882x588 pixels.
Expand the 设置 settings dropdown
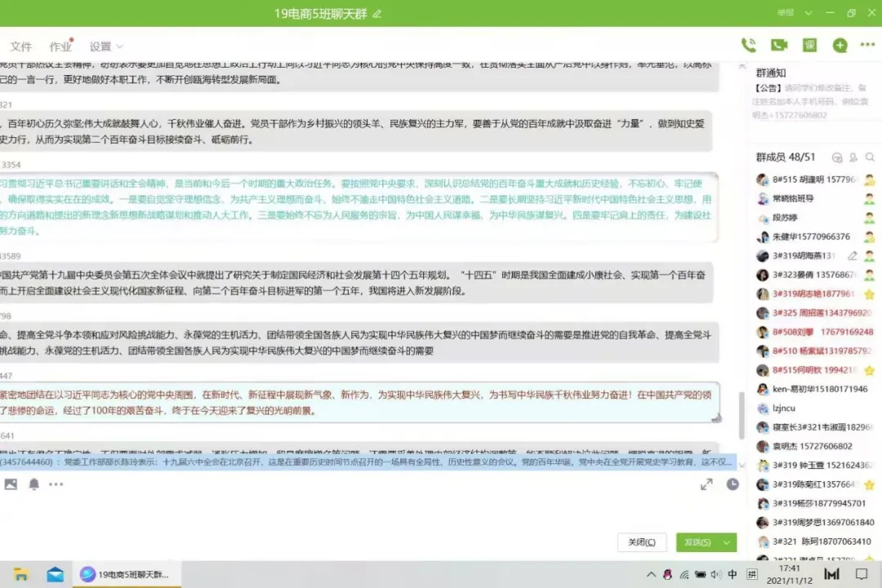[x=107, y=47]
